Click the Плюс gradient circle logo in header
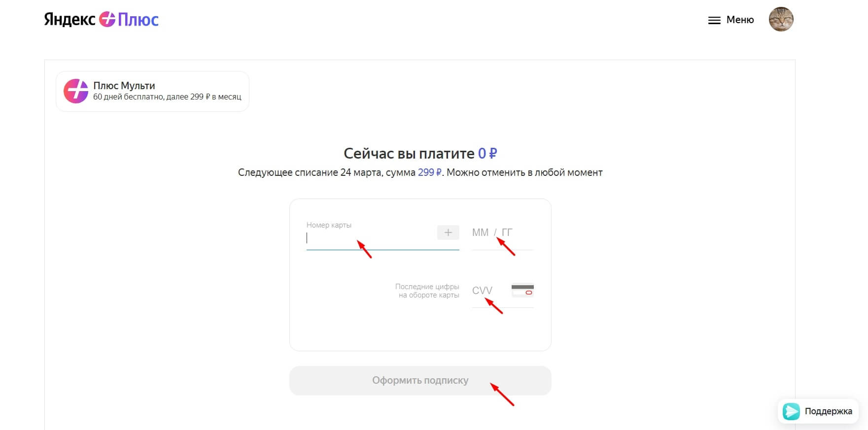The image size is (868, 430). (107, 20)
